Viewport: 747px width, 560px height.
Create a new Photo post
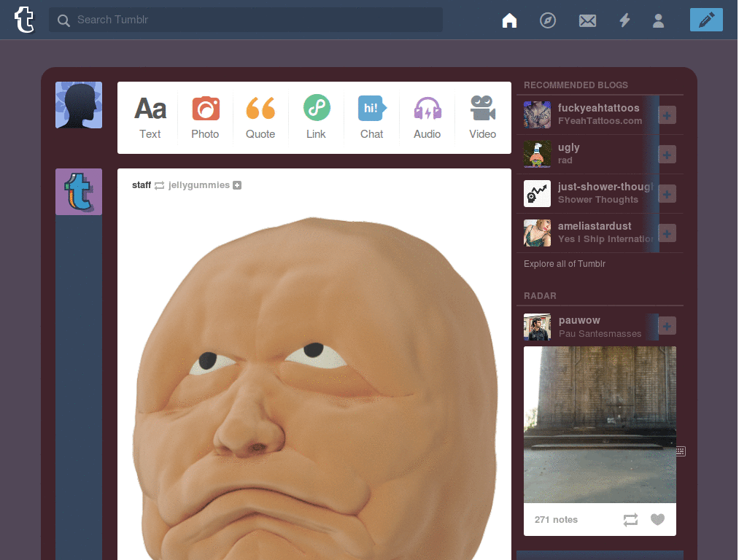[205, 117]
